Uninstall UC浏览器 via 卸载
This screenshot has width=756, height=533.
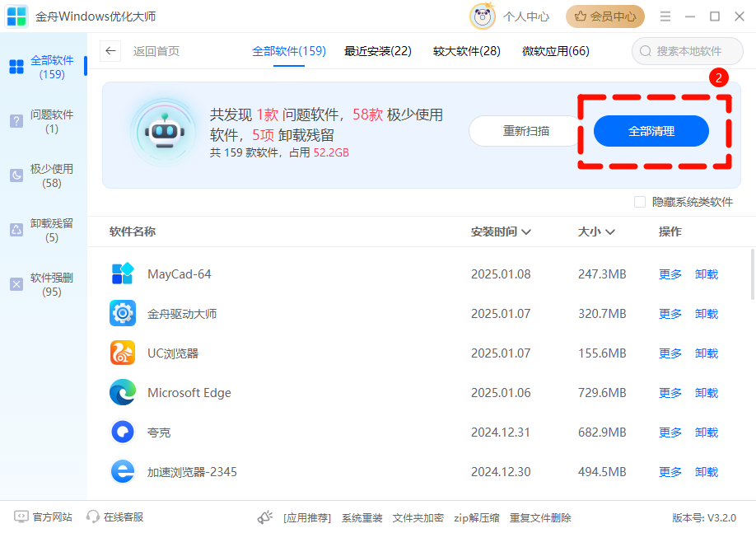(707, 353)
